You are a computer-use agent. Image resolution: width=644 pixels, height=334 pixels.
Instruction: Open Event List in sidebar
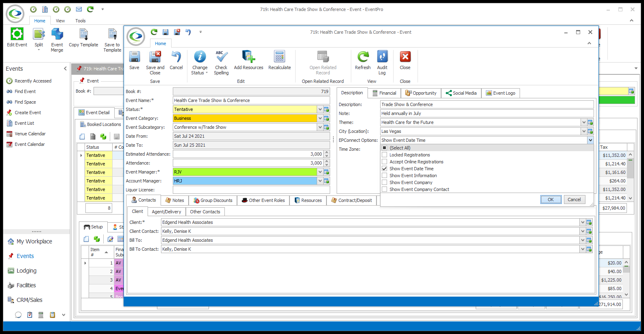pyautogui.click(x=20, y=123)
